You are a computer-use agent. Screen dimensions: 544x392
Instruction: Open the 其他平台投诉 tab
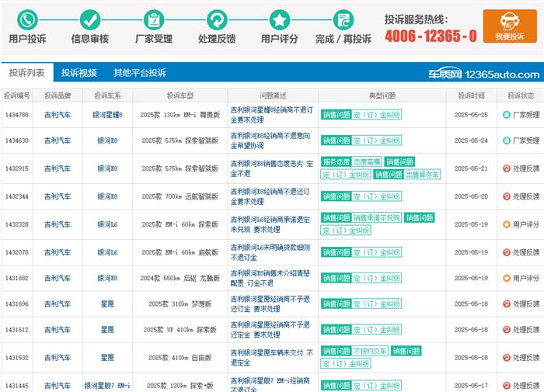click(140, 73)
